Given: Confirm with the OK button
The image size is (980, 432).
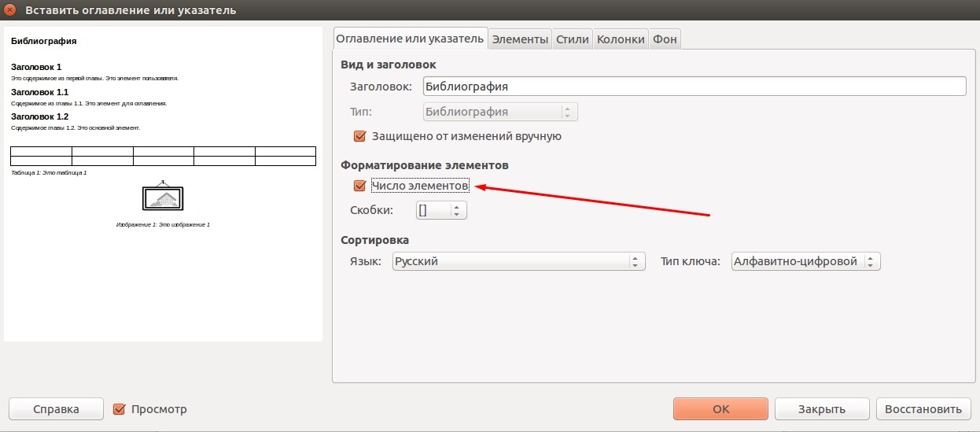Looking at the screenshot, I should click(x=720, y=409).
